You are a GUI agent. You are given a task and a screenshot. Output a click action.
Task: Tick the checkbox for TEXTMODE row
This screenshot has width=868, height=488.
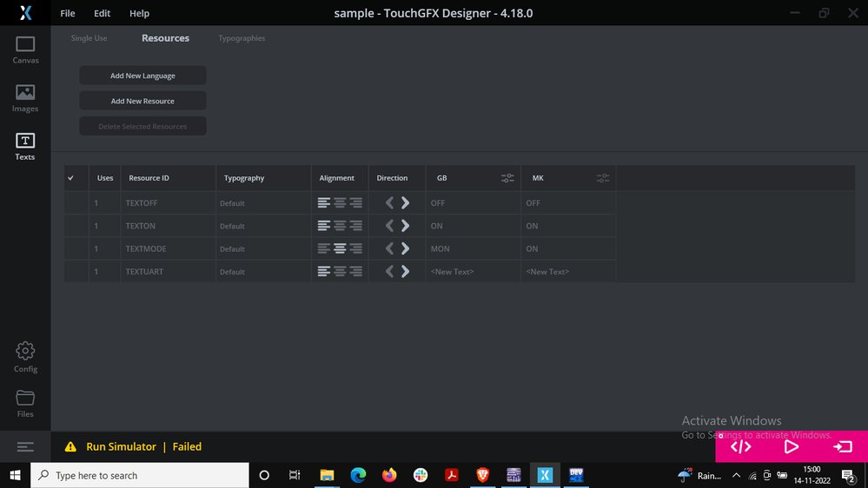[x=76, y=249]
